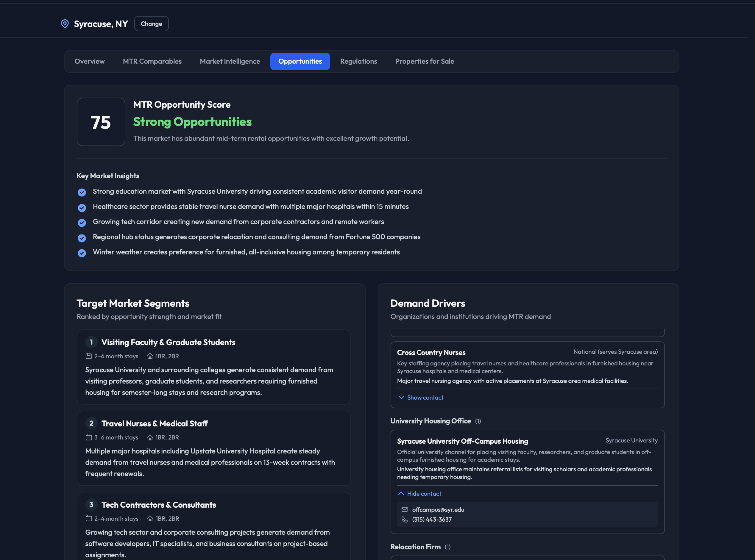Collapse the chevron beside Hide contact

click(401, 494)
